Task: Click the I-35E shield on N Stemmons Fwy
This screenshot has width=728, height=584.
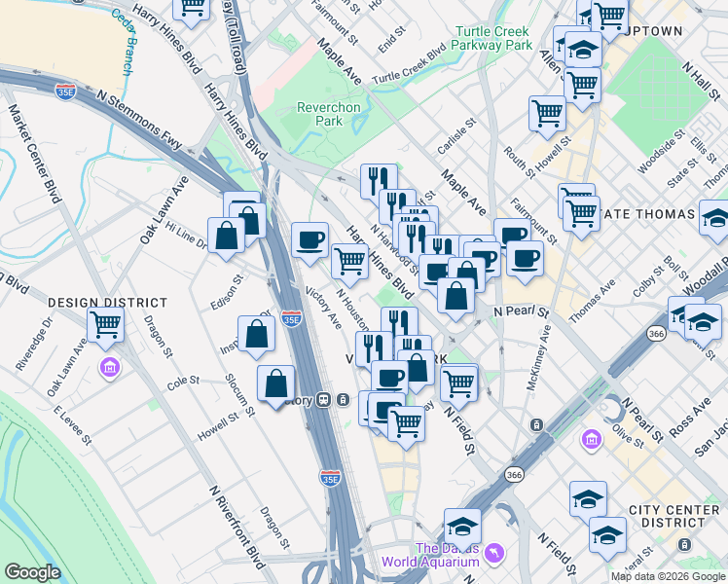Action: 65,91
